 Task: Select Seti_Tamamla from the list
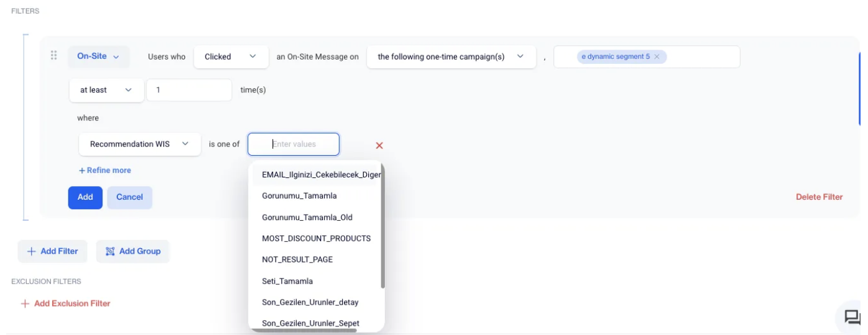coord(287,281)
